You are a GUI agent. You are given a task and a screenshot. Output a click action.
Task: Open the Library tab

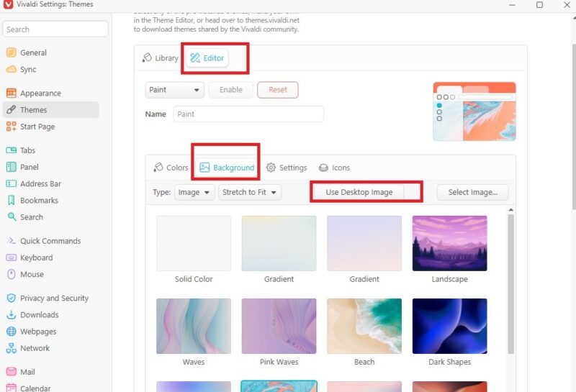point(160,58)
